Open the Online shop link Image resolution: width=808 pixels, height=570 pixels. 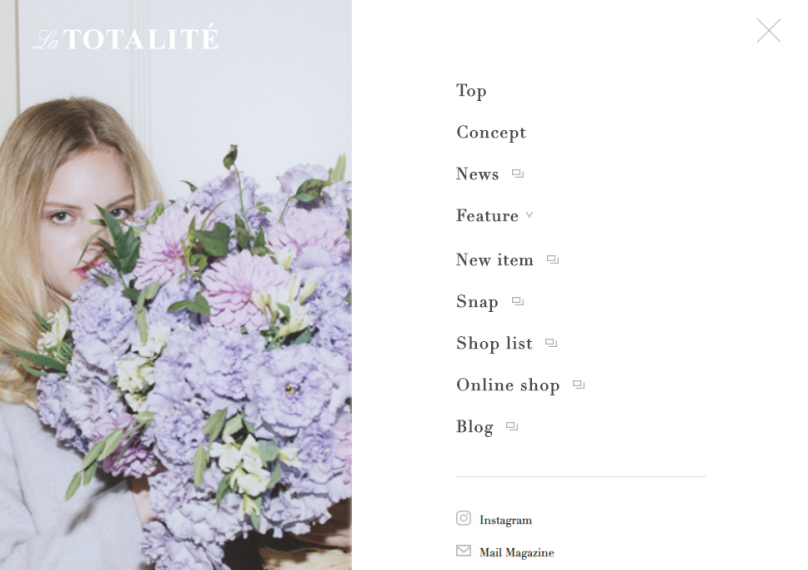click(x=508, y=385)
